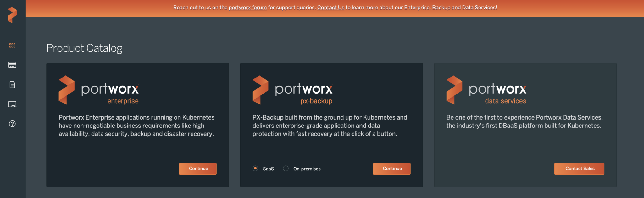Click the Portworx Data Services card logo
Screen dimensions: 644x198
[486, 90]
